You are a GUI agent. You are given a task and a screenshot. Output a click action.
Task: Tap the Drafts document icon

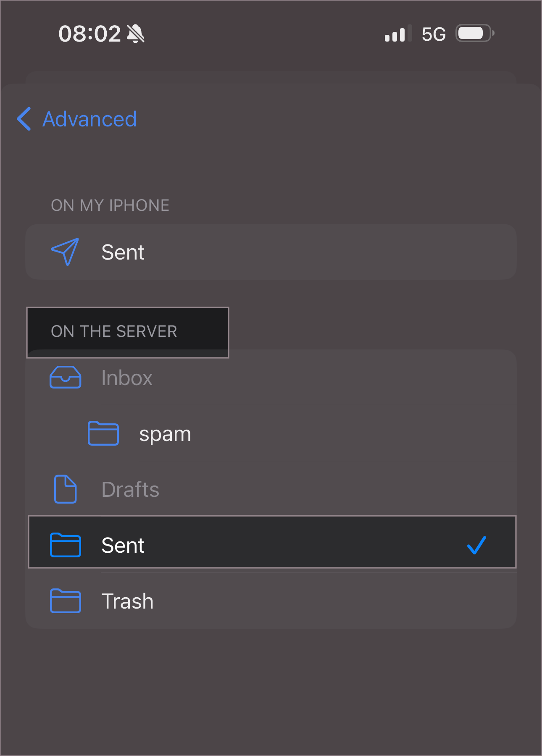[65, 489]
